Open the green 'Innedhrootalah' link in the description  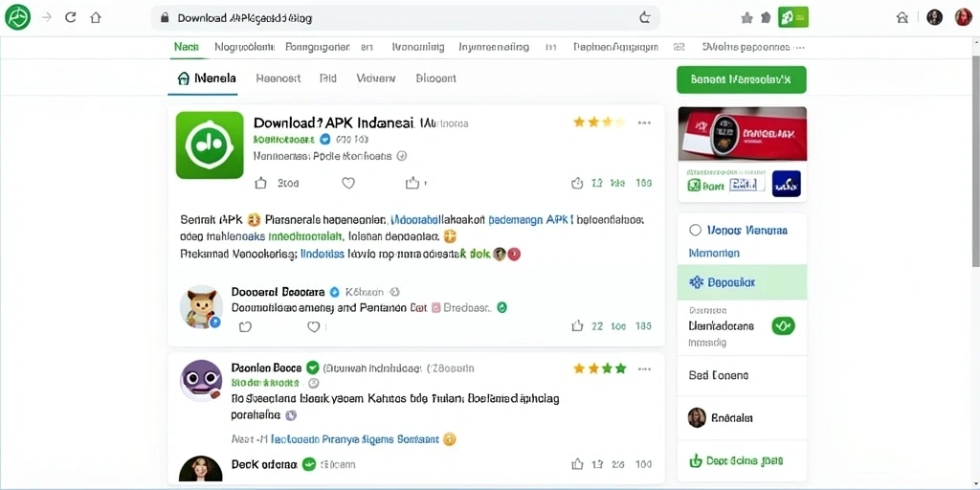tap(305, 237)
